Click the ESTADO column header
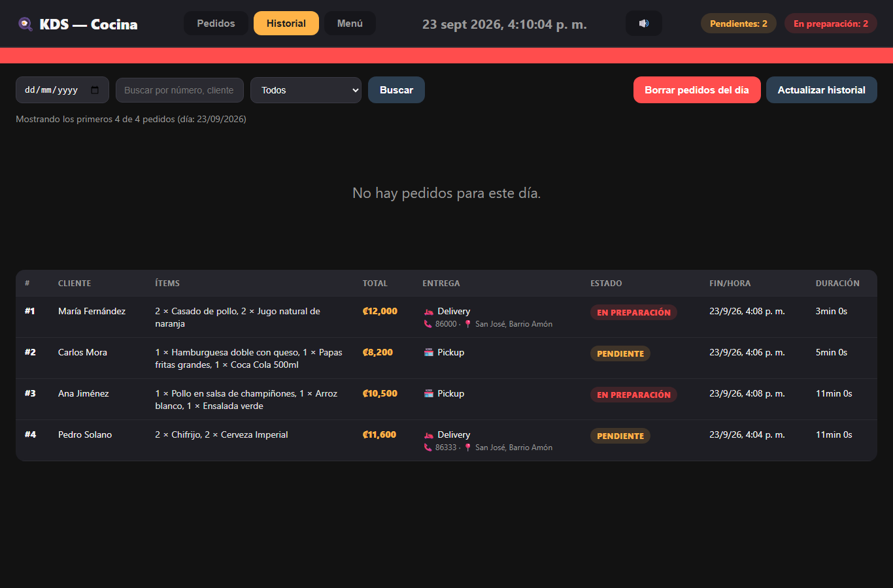 pos(606,284)
